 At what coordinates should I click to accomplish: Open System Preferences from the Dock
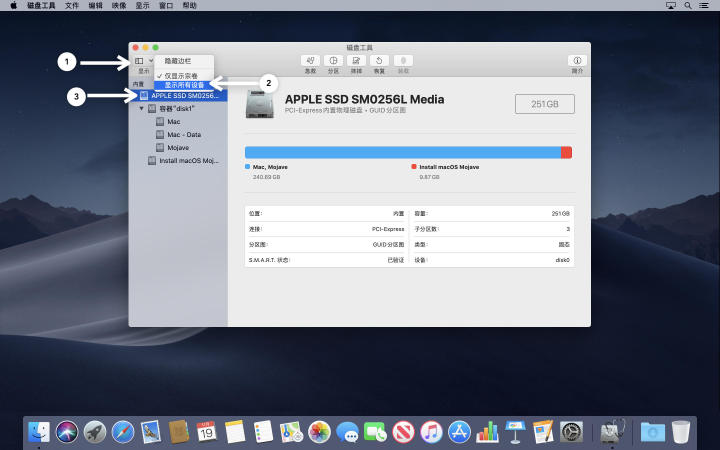click(571, 432)
